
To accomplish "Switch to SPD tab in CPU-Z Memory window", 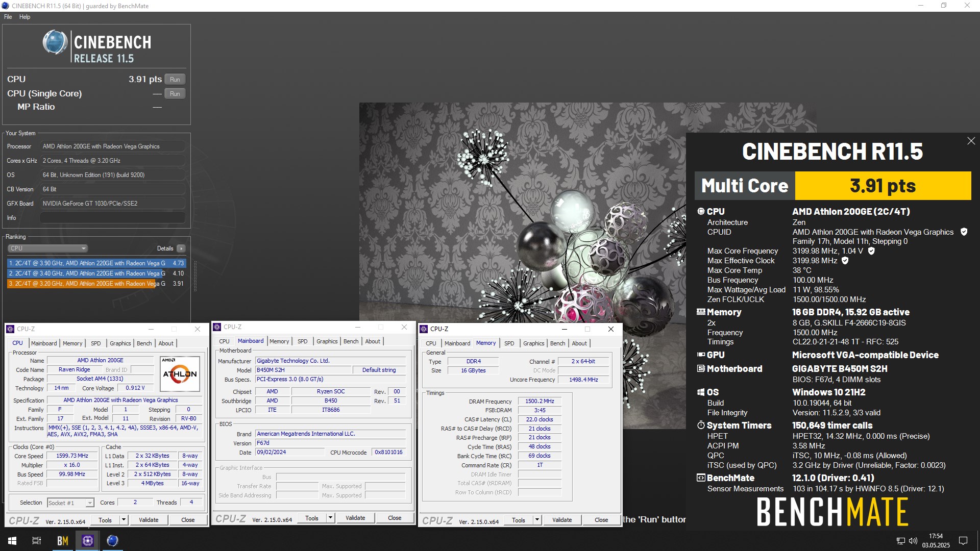I will tap(509, 343).
